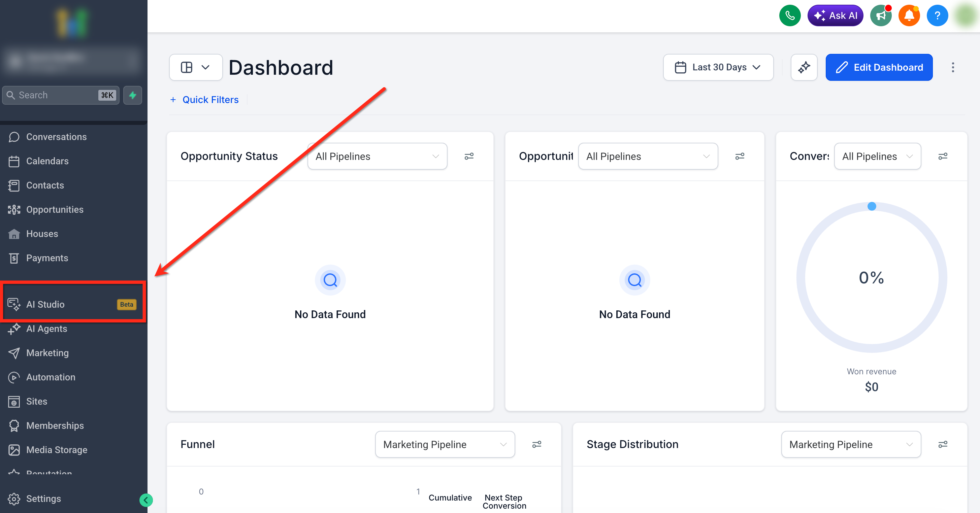Image resolution: width=980 pixels, height=513 pixels.
Task: Go to Conversations in the sidebar
Action: (x=56, y=137)
